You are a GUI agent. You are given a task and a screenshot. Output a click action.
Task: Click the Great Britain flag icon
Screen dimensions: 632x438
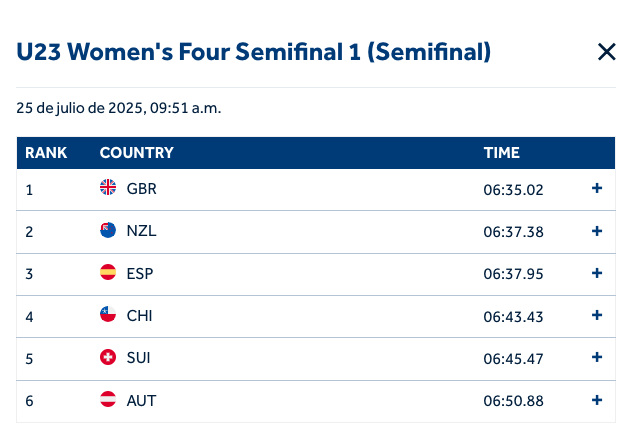click(108, 188)
